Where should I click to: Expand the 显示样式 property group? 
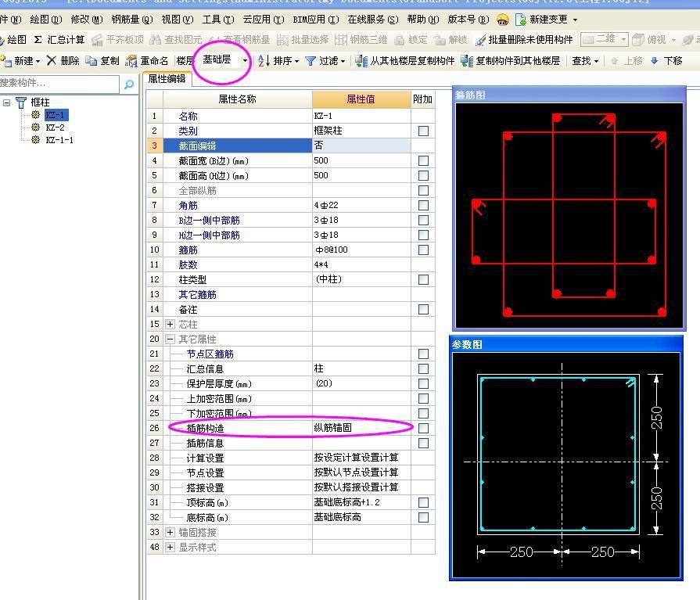[x=170, y=547]
